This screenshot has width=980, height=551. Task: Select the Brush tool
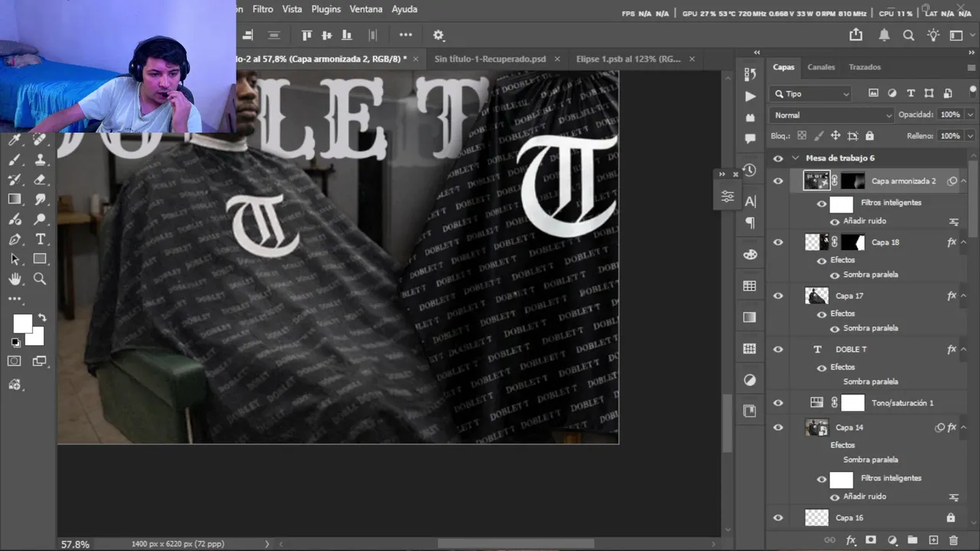coord(15,160)
